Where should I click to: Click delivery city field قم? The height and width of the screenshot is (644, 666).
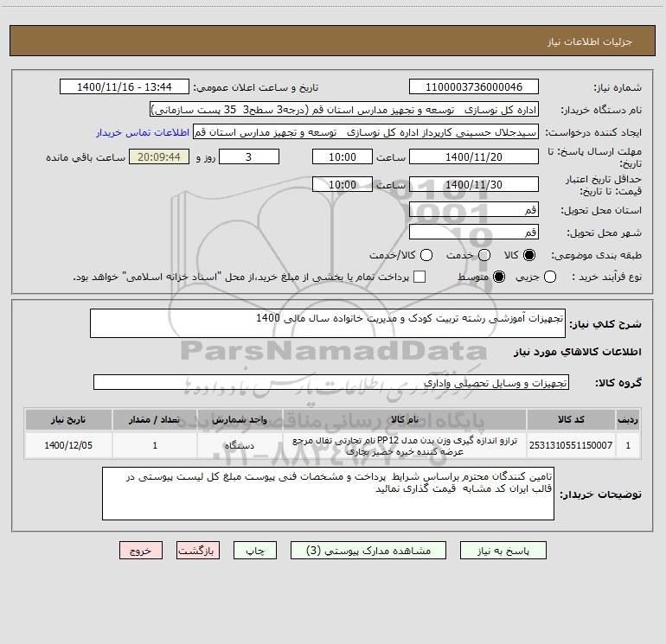point(474,233)
